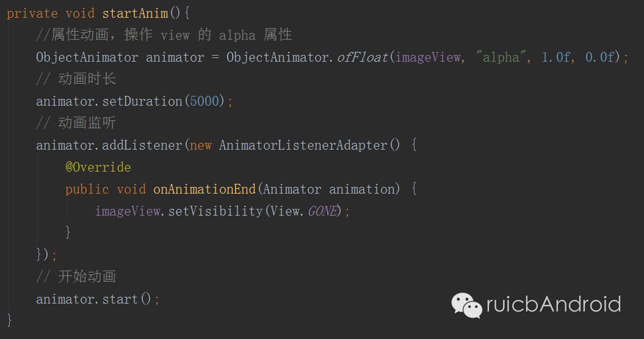The height and width of the screenshot is (339, 644).
Task: Click the onAnimationEnd method name
Action: pos(204,189)
